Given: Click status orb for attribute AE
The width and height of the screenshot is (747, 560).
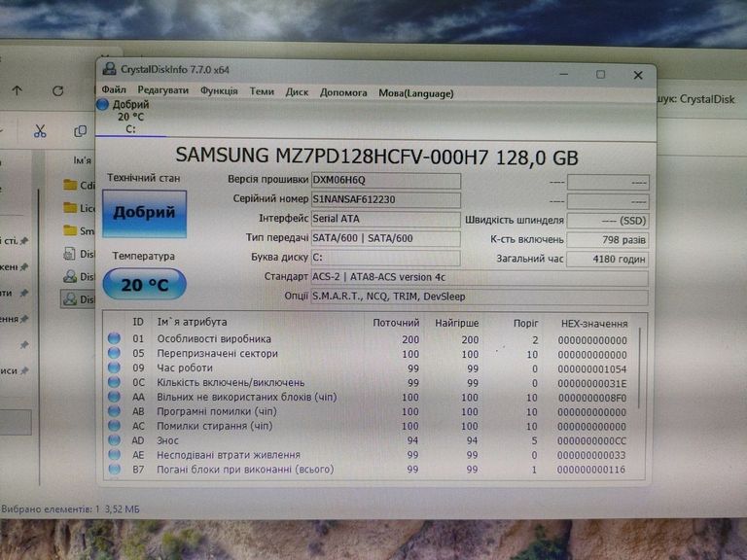Looking at the screenshot, I should click(x=114, y=454).
